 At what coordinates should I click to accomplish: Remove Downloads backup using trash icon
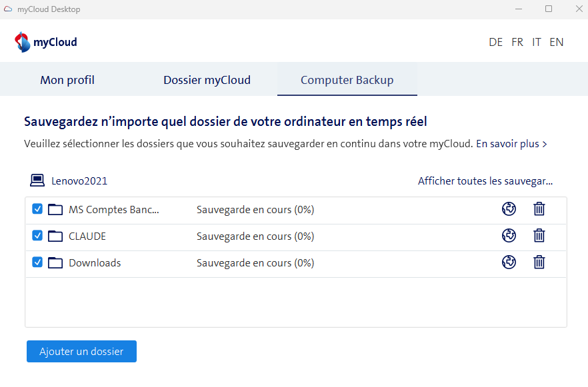coord(539,262)
